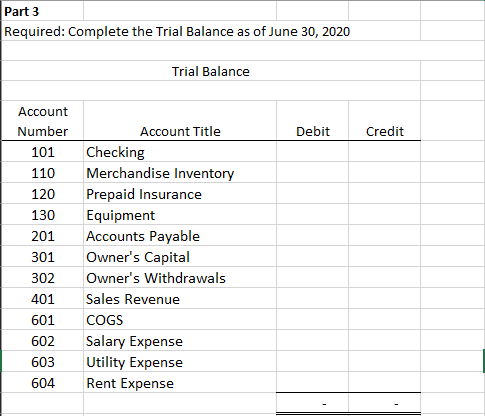Image resolution: width=485 pixels, height=416 pixels.
Task: Select account number 101 cell
Action: tap(42, 152)
